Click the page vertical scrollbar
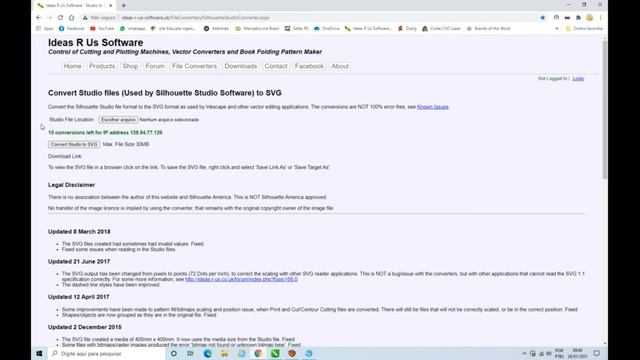This screenshot has height=360, width=640. click(604, 109)
